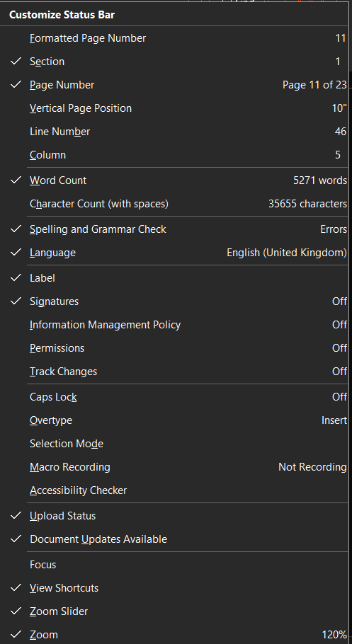Uncheck Upload Status item
The width and height of the screenshot is (352, 644).
pos(174,517)
